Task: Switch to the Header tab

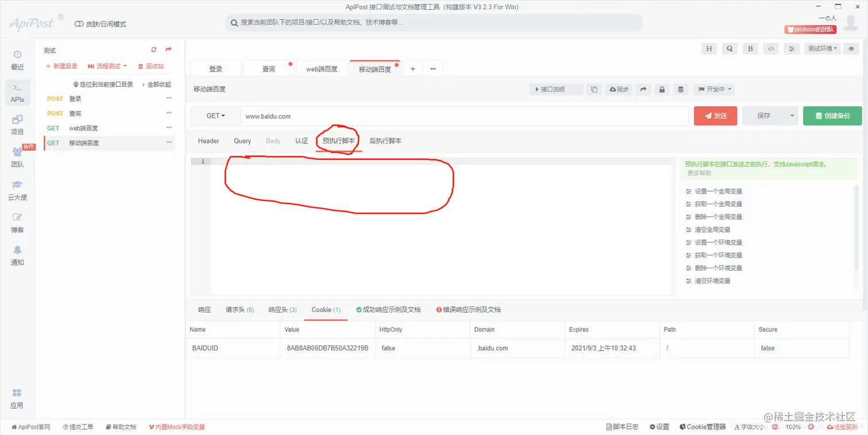Action: [208, 141]
